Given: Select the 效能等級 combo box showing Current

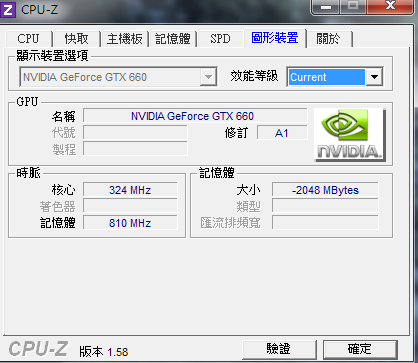Looking at the screenshot, I should click(335, 77).
